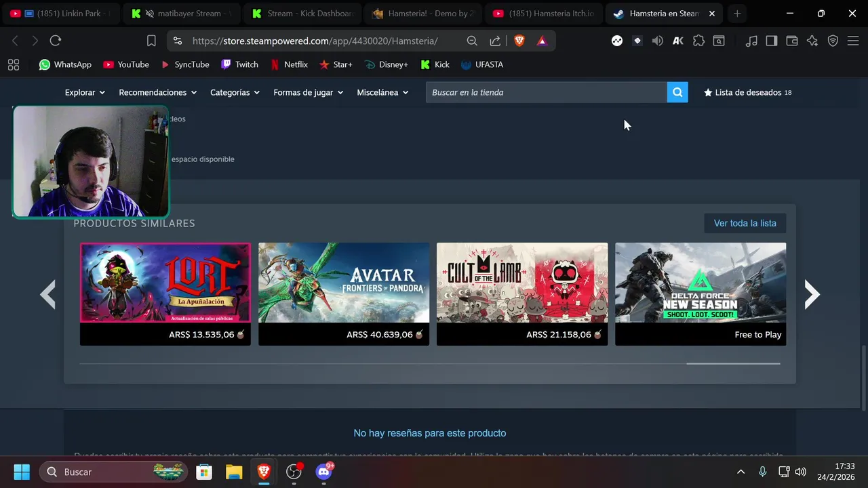Viewport: 868px width, 488px height.
Task: Click Ver toda la lista button
Action: (745, 223)
